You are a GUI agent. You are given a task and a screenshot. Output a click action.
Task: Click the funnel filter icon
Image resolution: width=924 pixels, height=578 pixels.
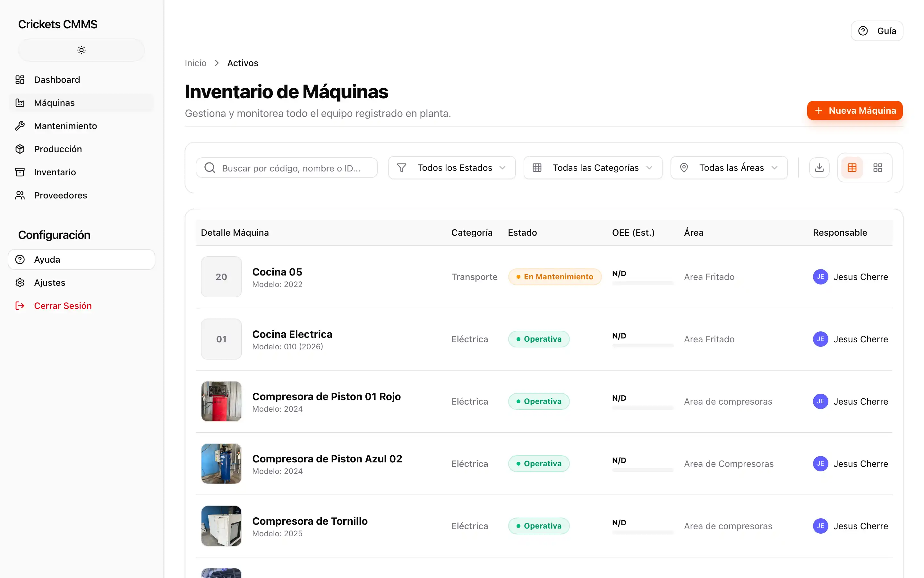click(x=401, y=168)
